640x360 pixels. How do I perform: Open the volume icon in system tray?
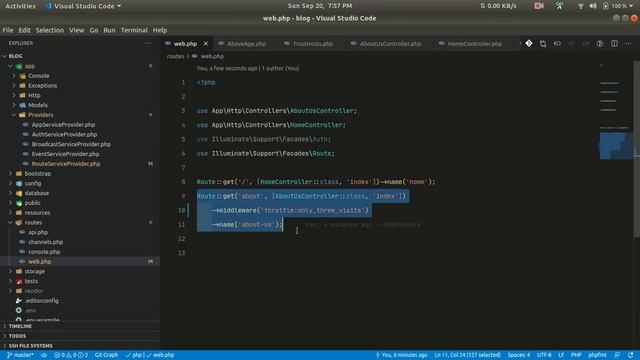(593, 6)
